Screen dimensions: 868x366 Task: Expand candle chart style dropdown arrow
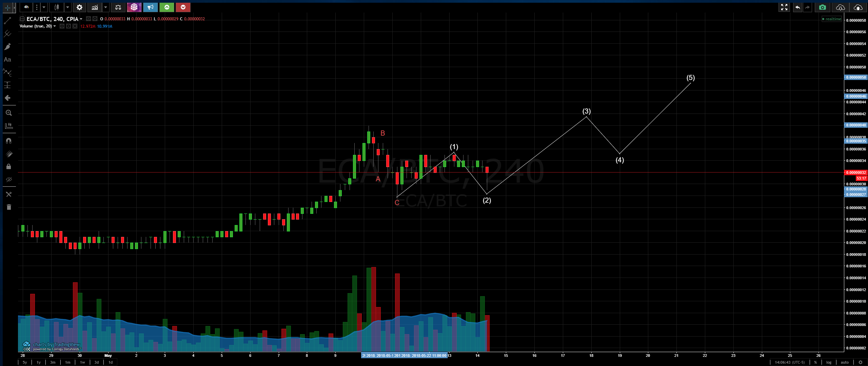(67, 7)
